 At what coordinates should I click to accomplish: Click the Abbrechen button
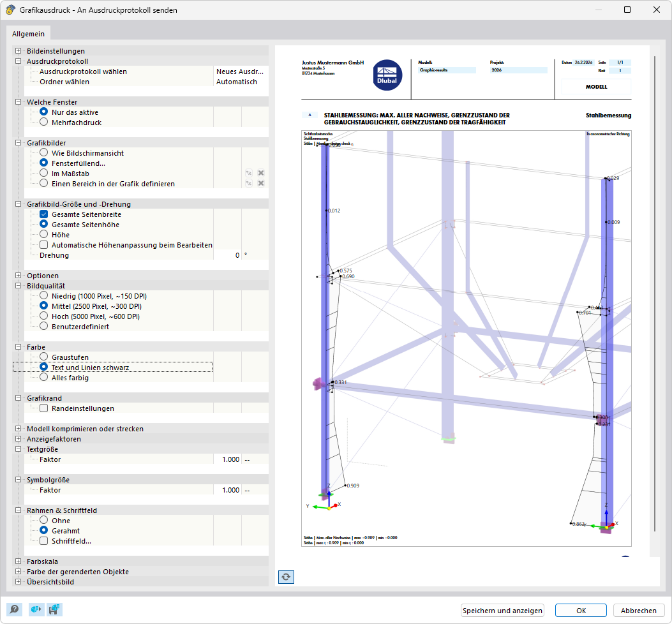[x=639, y=611]
